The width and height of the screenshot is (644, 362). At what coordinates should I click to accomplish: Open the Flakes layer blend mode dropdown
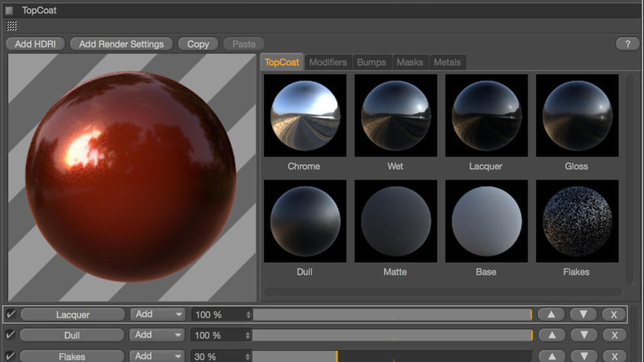pyautogui.click(x=156, y=356)
